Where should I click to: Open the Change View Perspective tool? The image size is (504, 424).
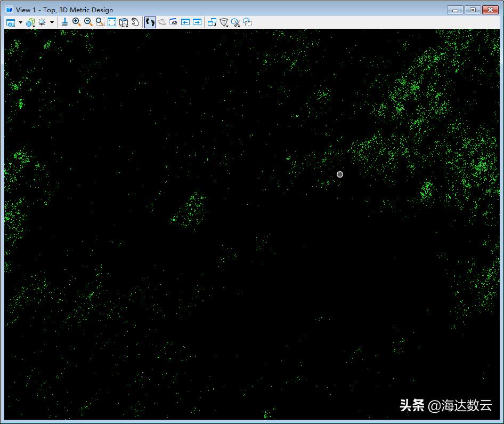pos(224,22)
